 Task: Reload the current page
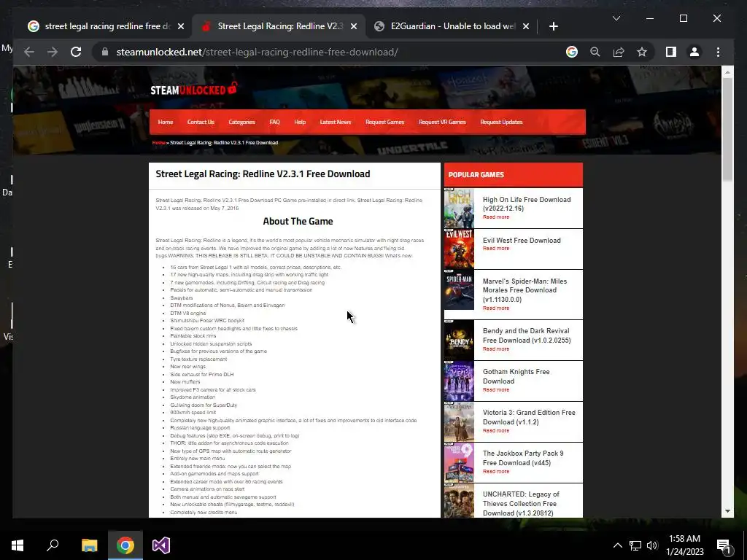[x=76, y=52]
